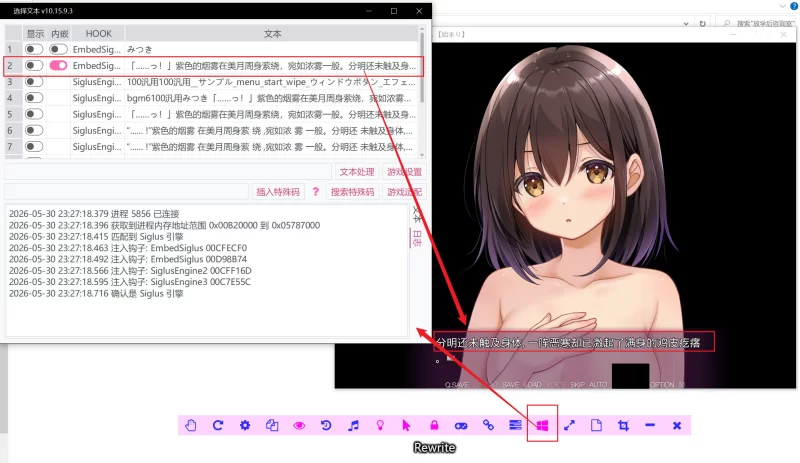Click the 显示 column header
The image size is (800, 463).
click(x=35, y=34)
